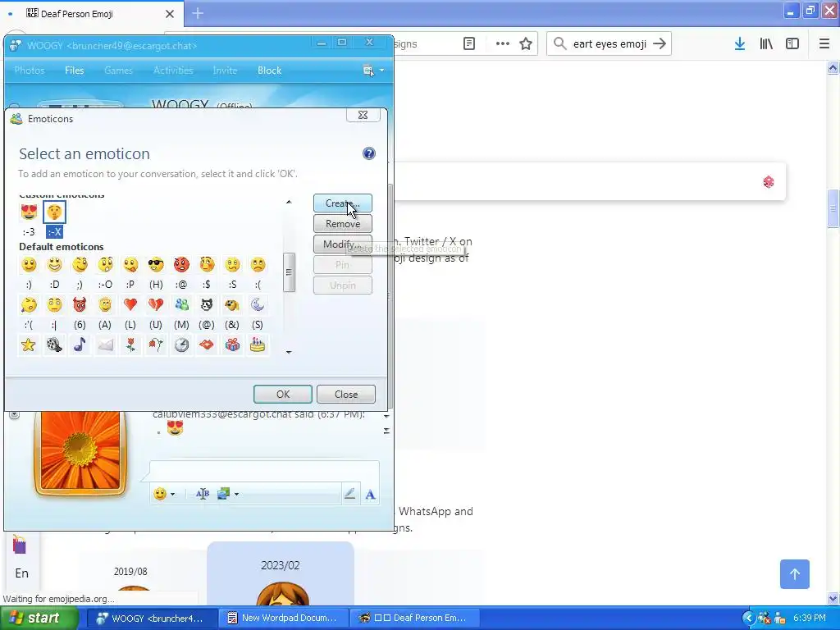Select the heart-eyes custom emoticon :-3

(29, 212)
